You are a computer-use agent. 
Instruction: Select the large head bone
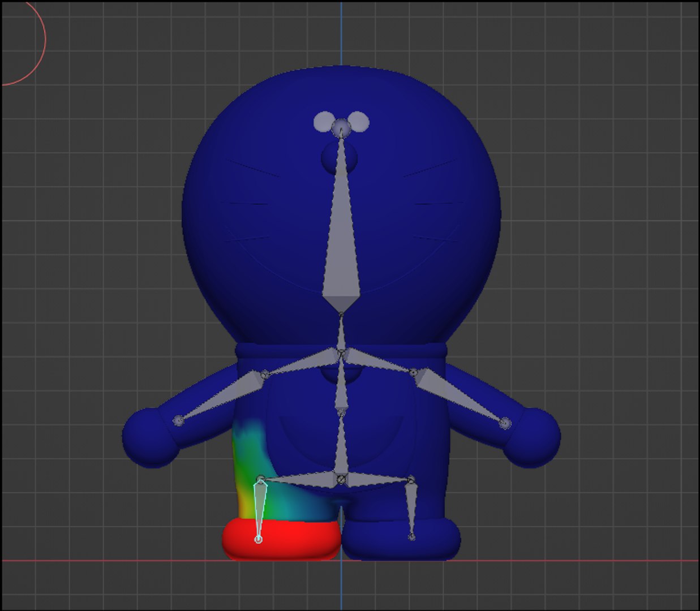[341, 226]
